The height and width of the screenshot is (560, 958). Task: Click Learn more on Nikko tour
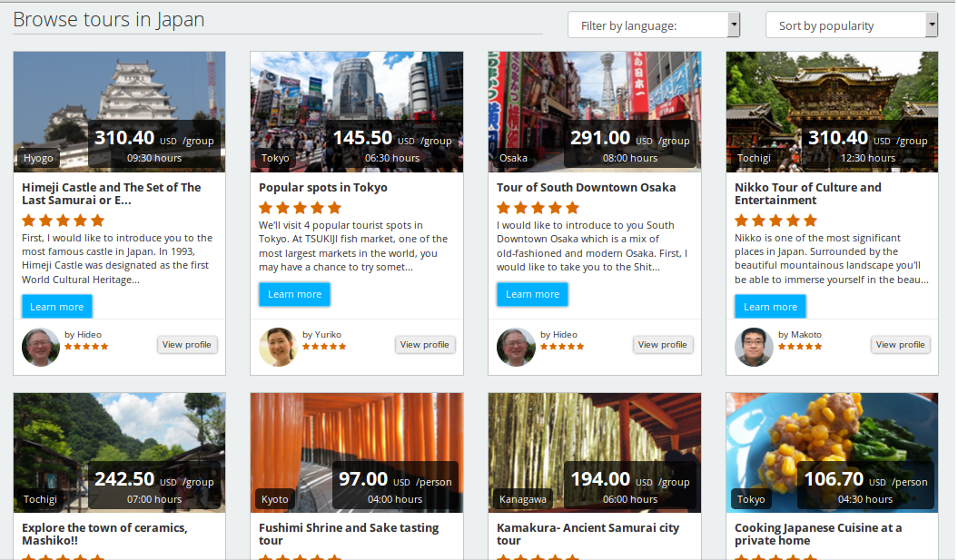pyautogui.click(x=770, y=307)
